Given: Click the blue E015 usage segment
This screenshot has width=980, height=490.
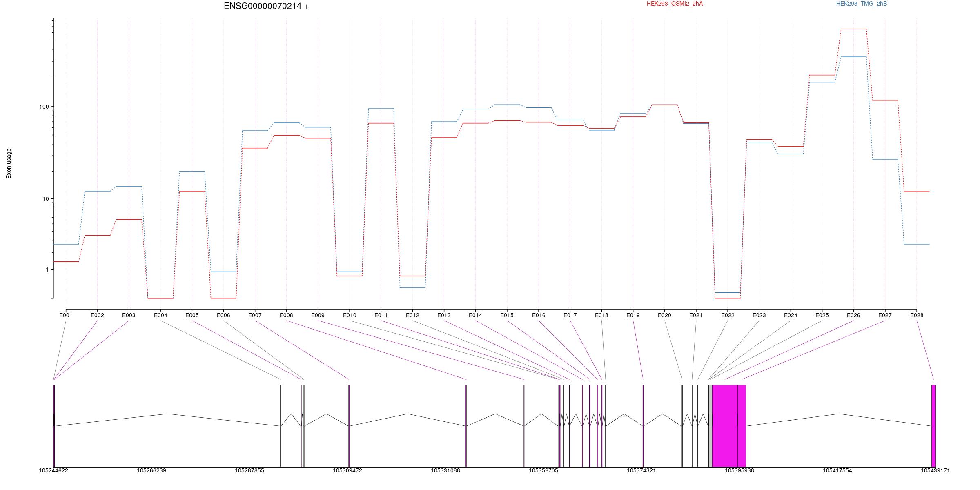Looking at the screenshot, I should click(507, 105).
